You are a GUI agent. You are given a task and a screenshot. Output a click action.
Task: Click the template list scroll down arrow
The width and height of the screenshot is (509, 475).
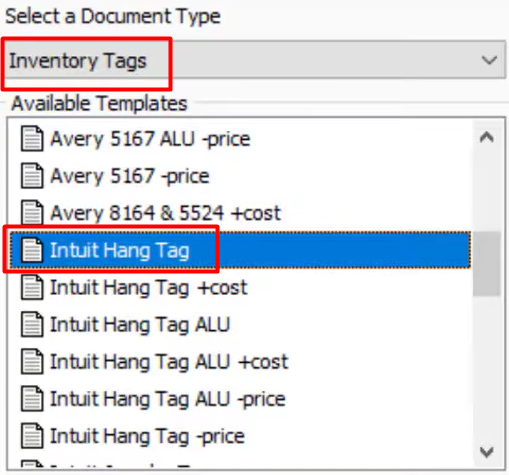coord(487,452)
